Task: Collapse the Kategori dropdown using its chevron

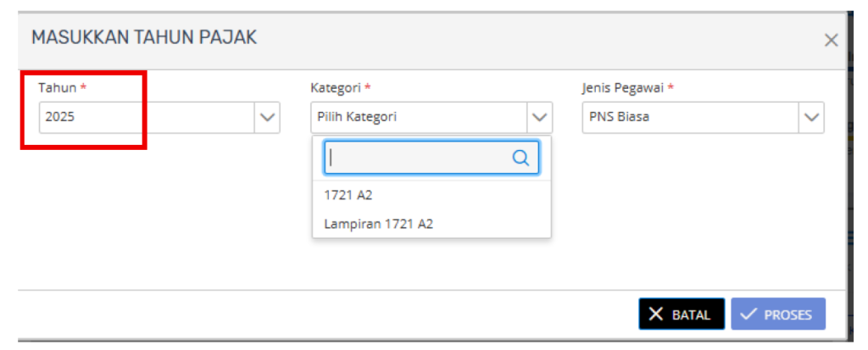Action: tap(539, 117)
